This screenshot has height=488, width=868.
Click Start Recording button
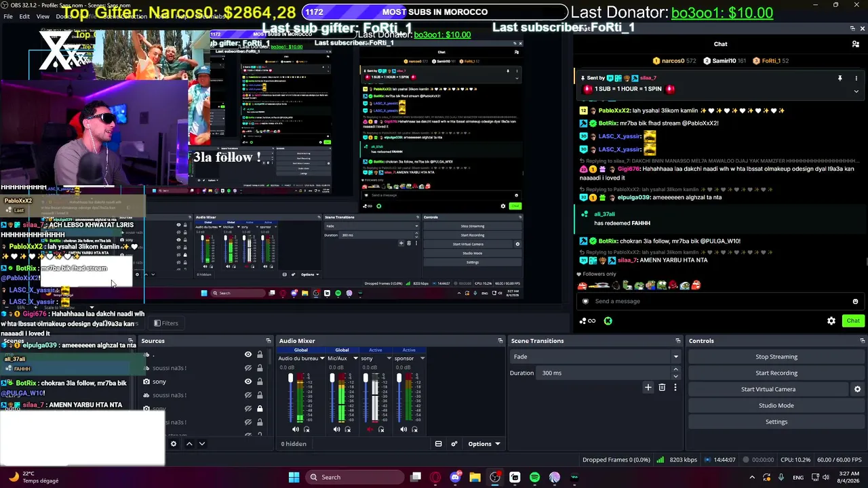click(776, 373)
